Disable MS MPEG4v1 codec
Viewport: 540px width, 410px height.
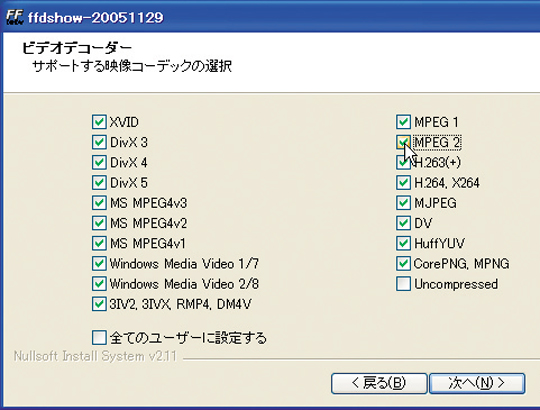click(x=99, y=243)
